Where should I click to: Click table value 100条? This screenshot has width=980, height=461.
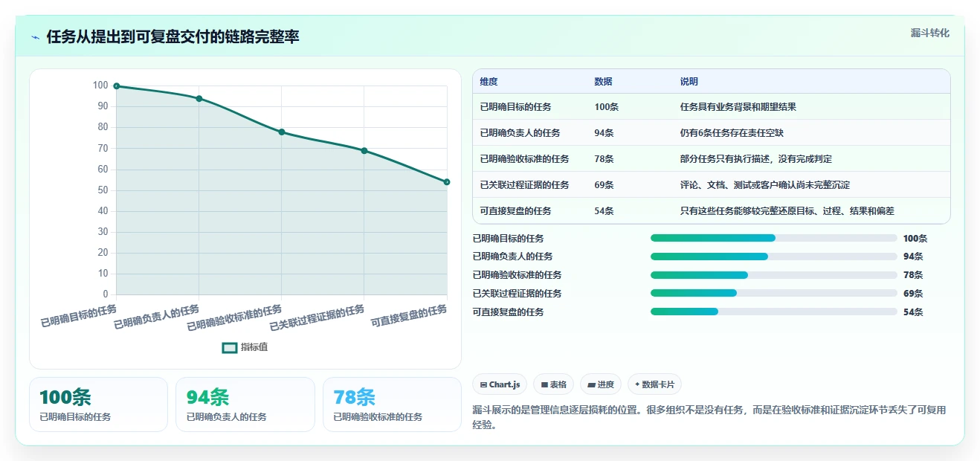pyautogui.click(x=607, y=107)
